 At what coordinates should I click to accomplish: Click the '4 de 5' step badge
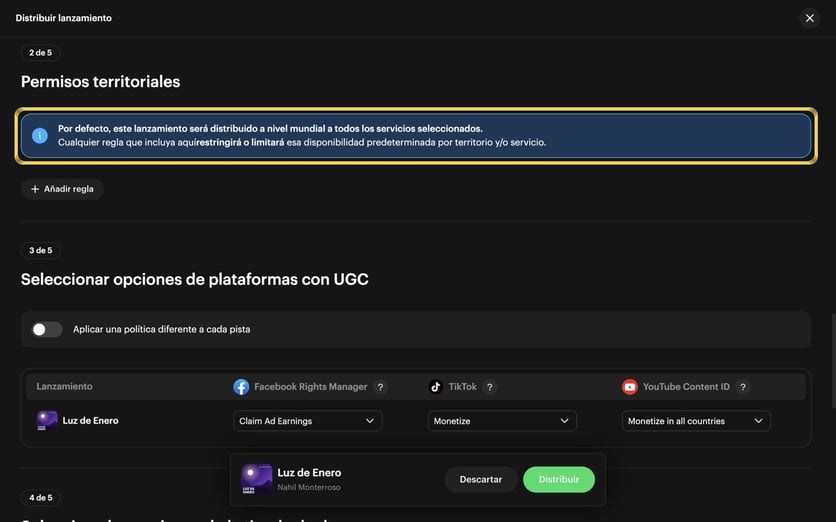pyautogui.click(x=41, y=497)
